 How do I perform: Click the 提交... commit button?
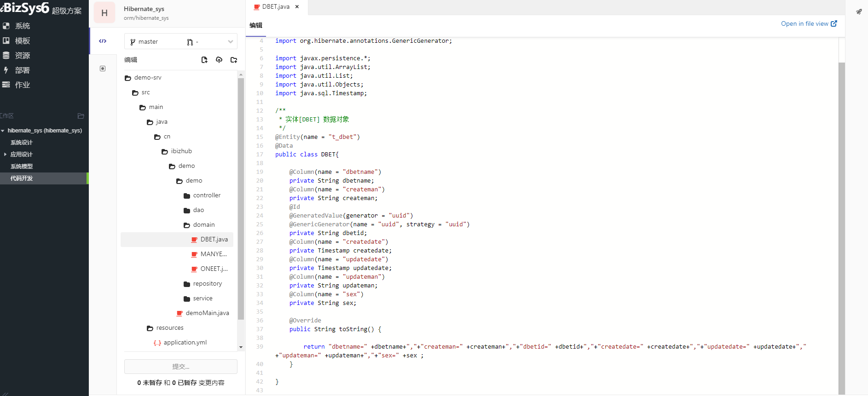point(181,367)
